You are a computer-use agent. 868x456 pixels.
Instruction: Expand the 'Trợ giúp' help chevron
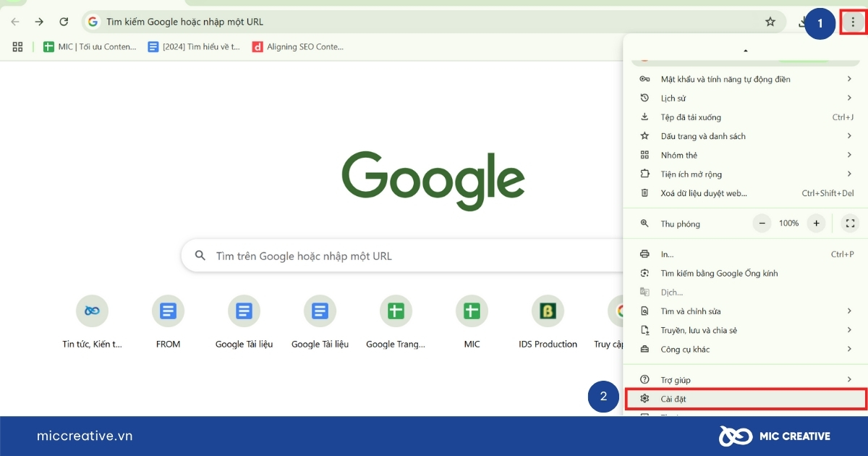[849, 380]
